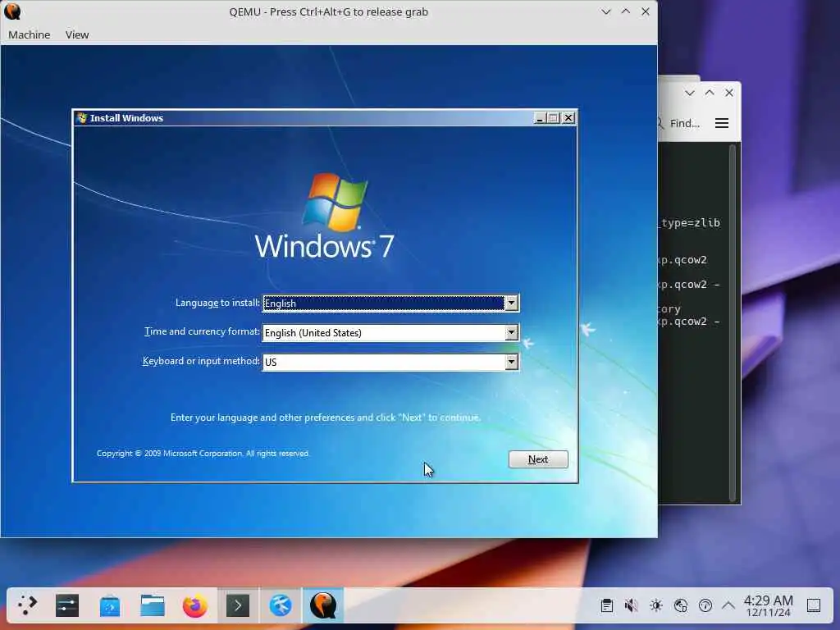This screenshot has width=840, height=630.
Task: Launch Firefox from the taskbar
Action: click(x=195, y=605)
